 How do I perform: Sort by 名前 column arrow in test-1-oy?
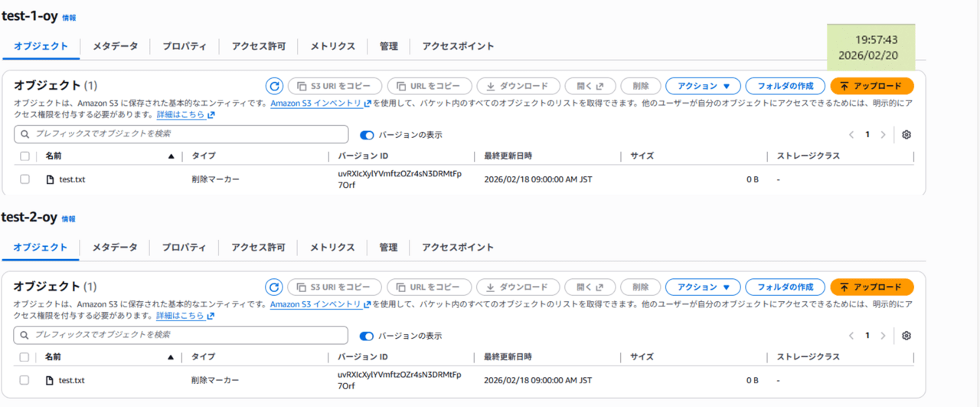[171, 156]
